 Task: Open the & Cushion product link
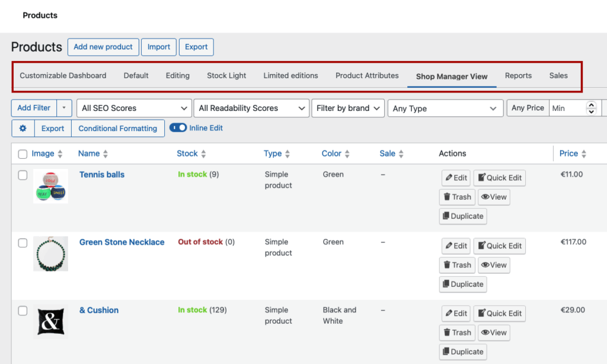pos(99,310)
